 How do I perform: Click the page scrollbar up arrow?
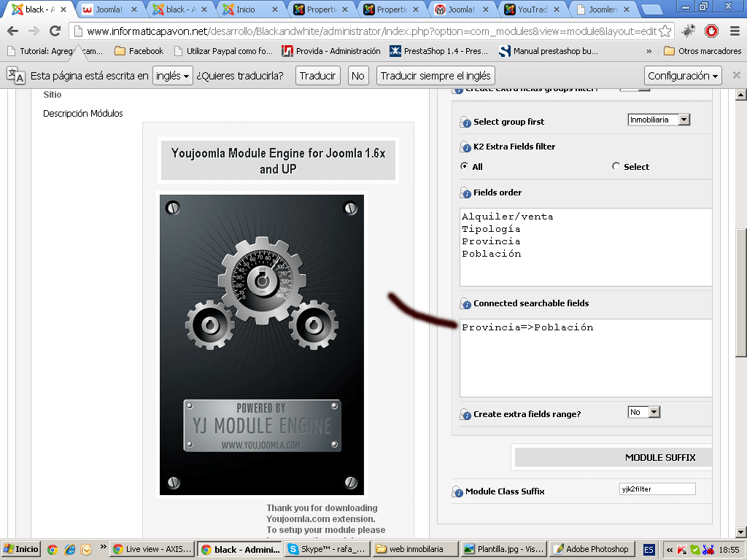[x=741, y=94]
